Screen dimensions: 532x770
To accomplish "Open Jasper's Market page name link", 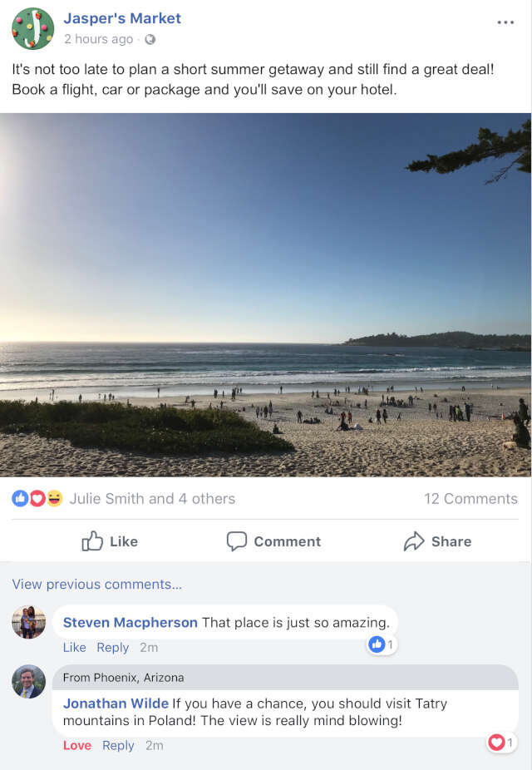I will 122,18.
